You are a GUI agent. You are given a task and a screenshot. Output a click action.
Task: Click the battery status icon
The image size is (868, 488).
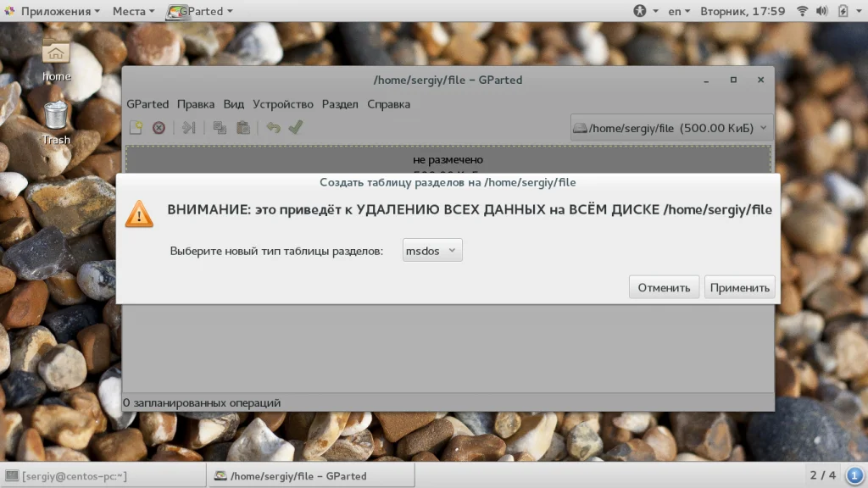pos(843,11)
